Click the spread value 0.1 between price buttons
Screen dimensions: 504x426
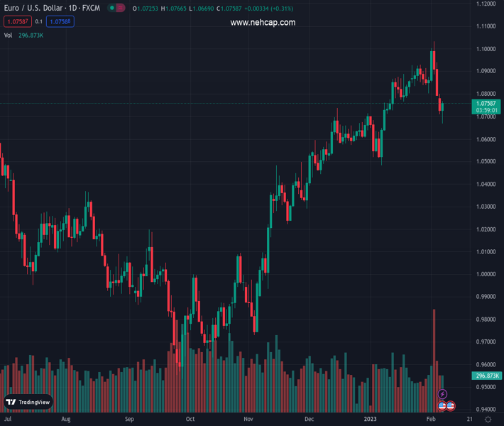click(39, 22)
